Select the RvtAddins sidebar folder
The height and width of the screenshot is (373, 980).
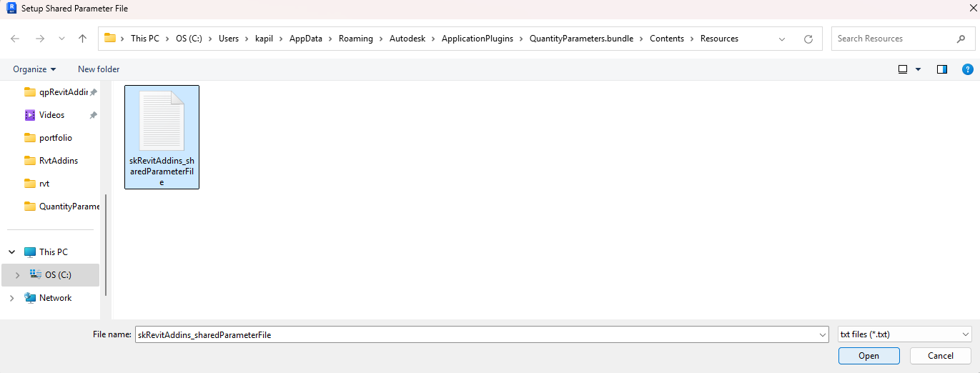[x=51, y=161]
